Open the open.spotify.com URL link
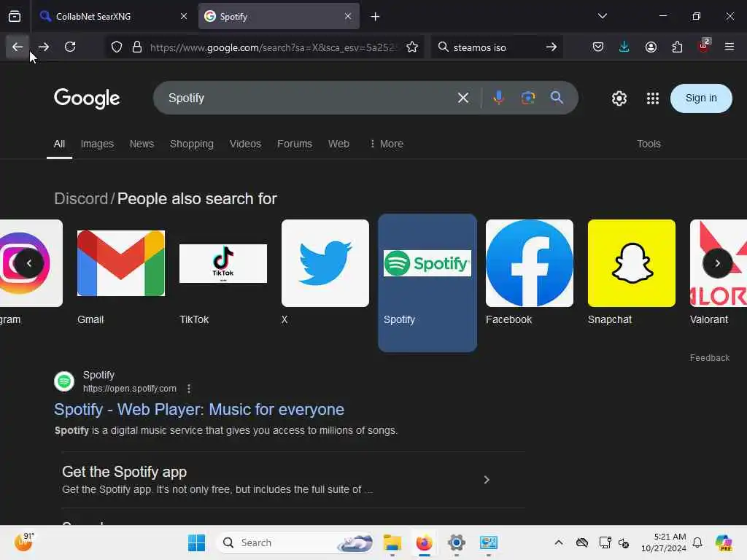The image size is (747, 560). coord(130,389)
